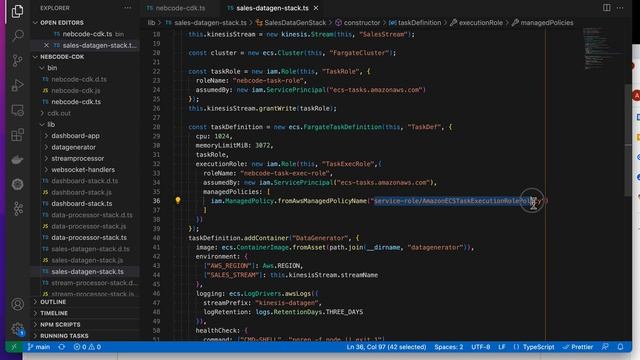Open notifications bell in status bar

pos(620,347)
